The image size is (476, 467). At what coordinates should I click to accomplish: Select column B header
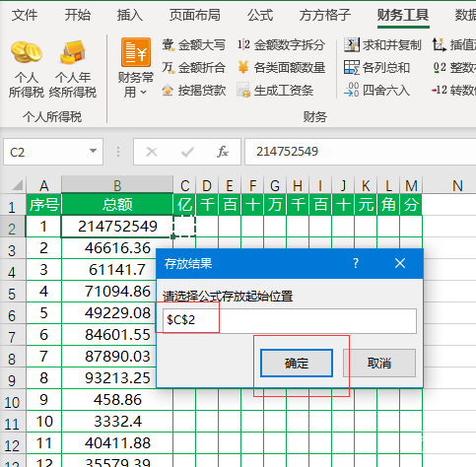click(117, 185)
